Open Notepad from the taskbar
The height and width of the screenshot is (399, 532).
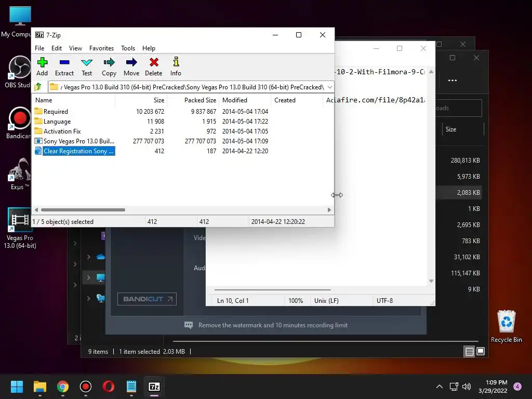click(131, 387)
